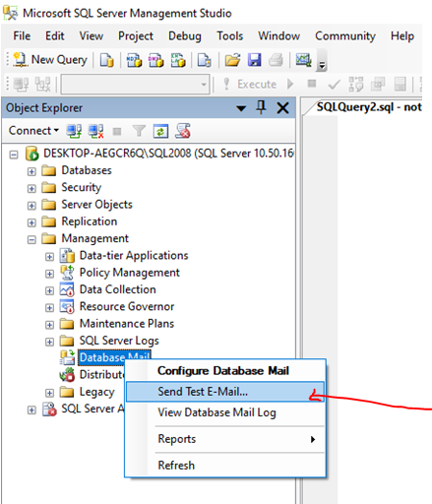Open the Debug menu
432x504 pixels.
(x=185, y=35)
